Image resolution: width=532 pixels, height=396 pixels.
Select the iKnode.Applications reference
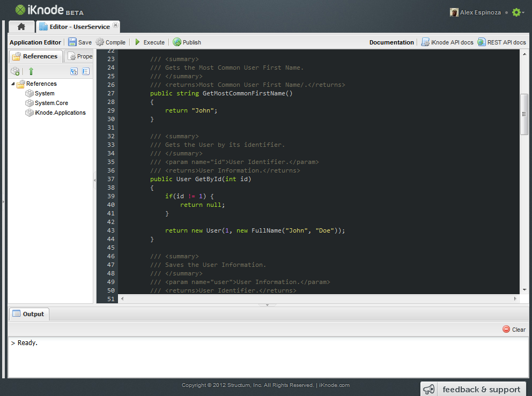pyautogui.click(x=60, y=113)
